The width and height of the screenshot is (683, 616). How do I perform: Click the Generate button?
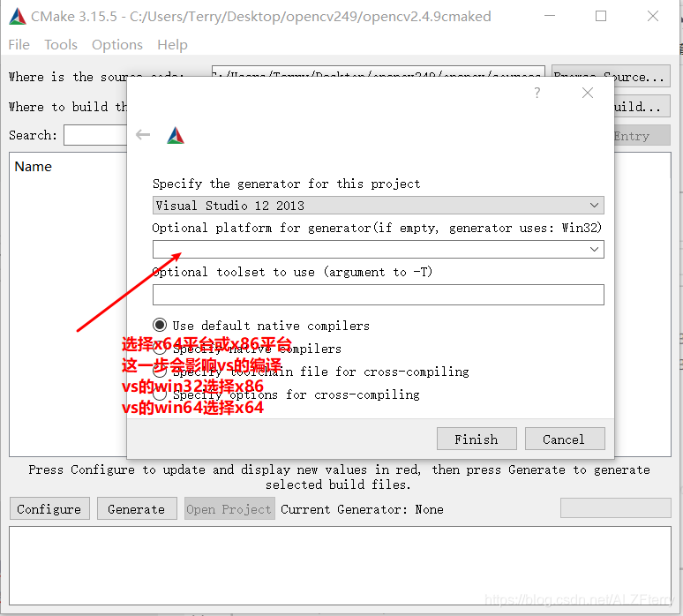137,508
